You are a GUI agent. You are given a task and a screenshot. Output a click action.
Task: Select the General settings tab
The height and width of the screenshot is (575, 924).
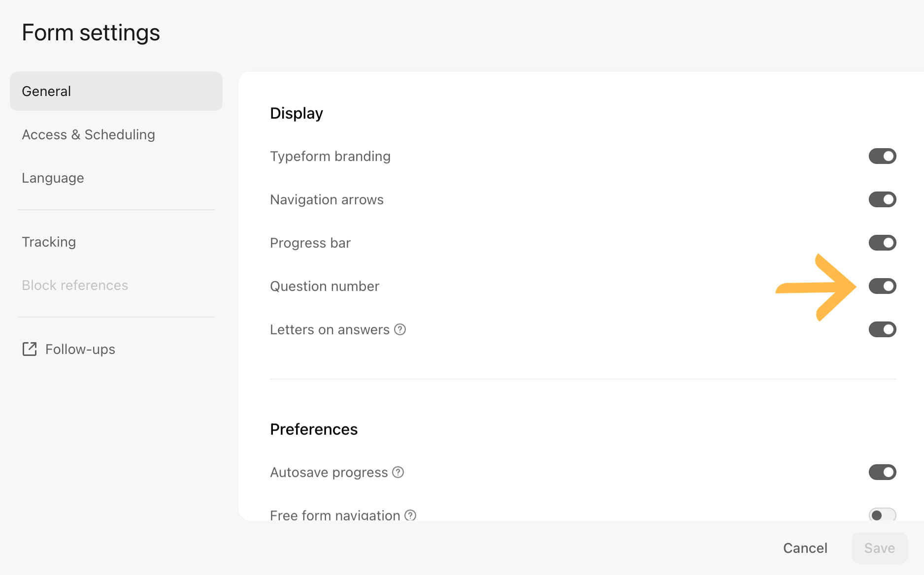(116, 91)
